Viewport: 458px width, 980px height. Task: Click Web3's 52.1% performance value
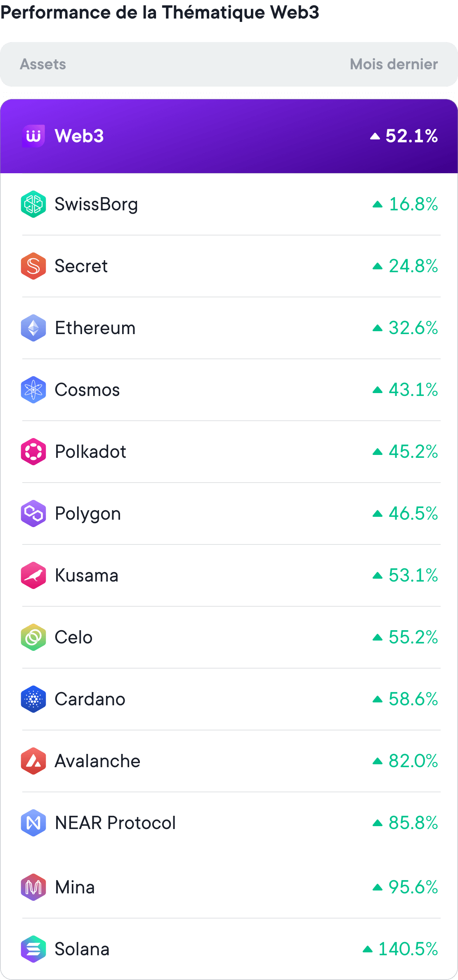tap(411, 136)
